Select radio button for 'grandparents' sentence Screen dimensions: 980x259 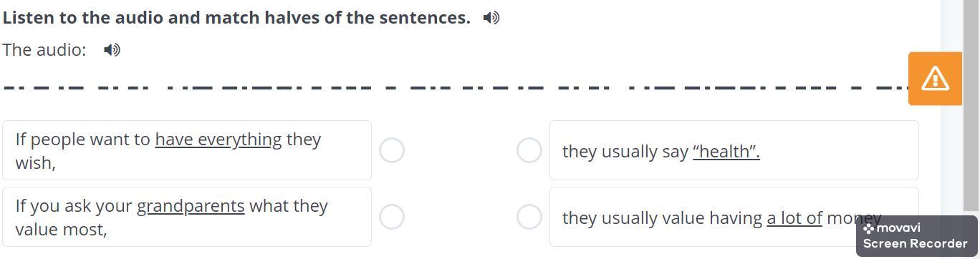pos(392,217)
